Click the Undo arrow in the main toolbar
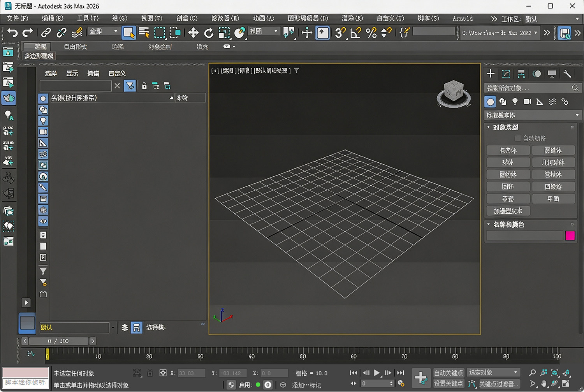The width and height of the screenshot is (584, 392). 12,33
